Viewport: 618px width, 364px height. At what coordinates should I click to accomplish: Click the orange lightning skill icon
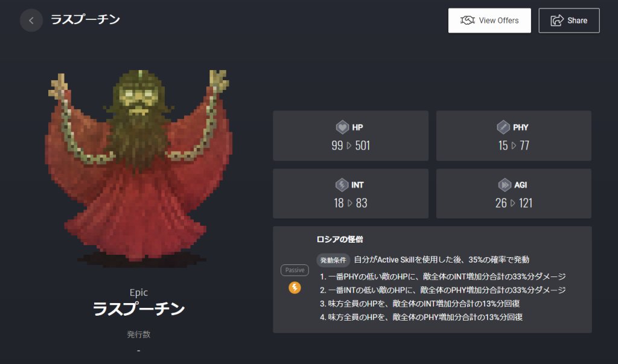click(x=295, y=287)
